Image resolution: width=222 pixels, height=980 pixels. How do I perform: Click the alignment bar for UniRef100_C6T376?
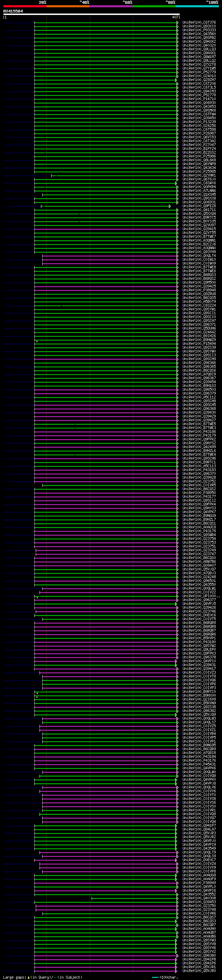106,23
